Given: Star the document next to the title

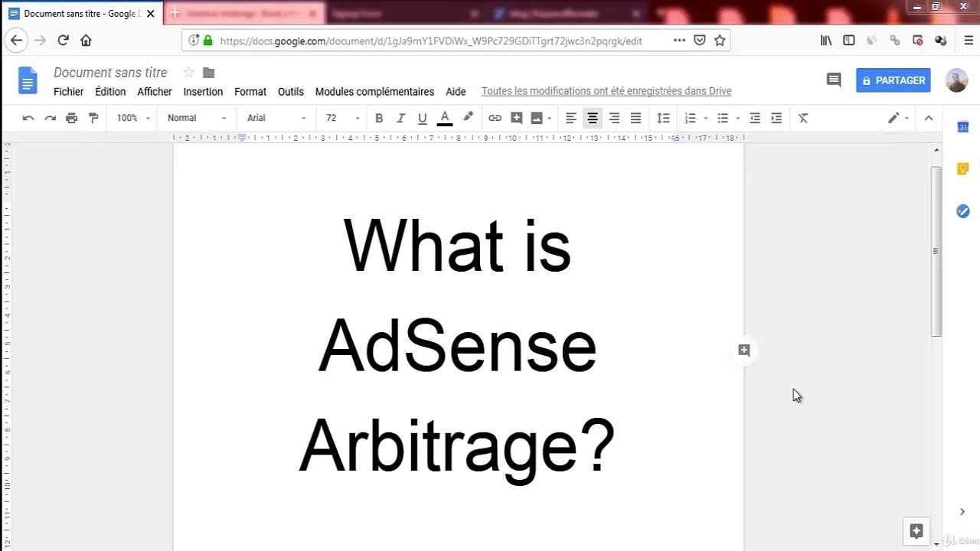Looking at the screenshot, I should (188, 73).
